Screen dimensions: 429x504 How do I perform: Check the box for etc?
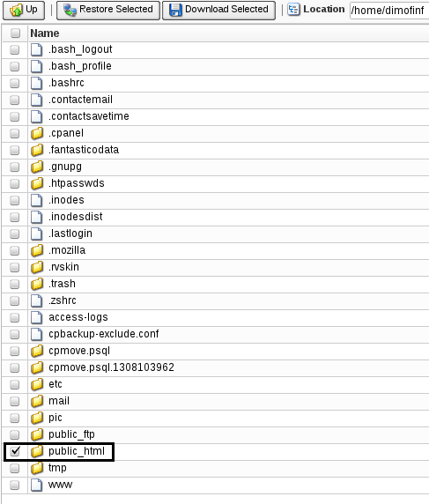(14, 384)
